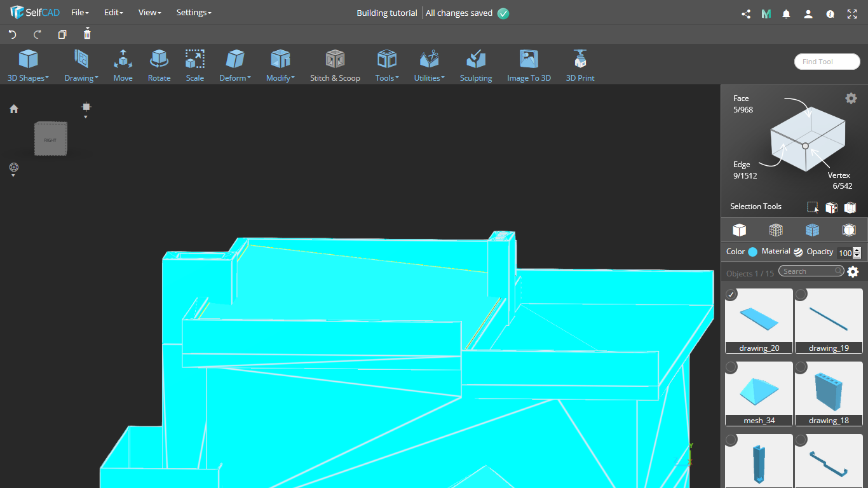Select the drawing_19 thumbnail
The width and height of the screenshot is (868, 488).
click(x=829, y=320)
